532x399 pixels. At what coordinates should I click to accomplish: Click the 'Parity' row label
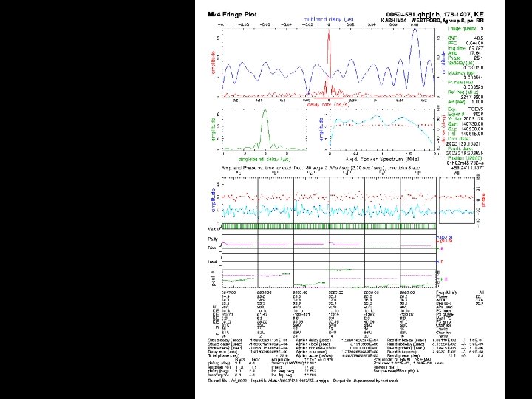[213, 239]
